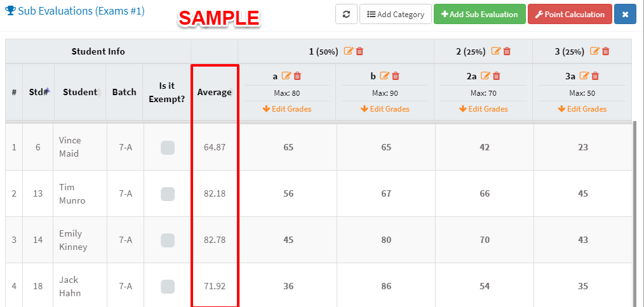This screenshot has height=307, width=644.
Task: Click edit icon for category 1 (50%)
Action: click(x=348, y=51)
